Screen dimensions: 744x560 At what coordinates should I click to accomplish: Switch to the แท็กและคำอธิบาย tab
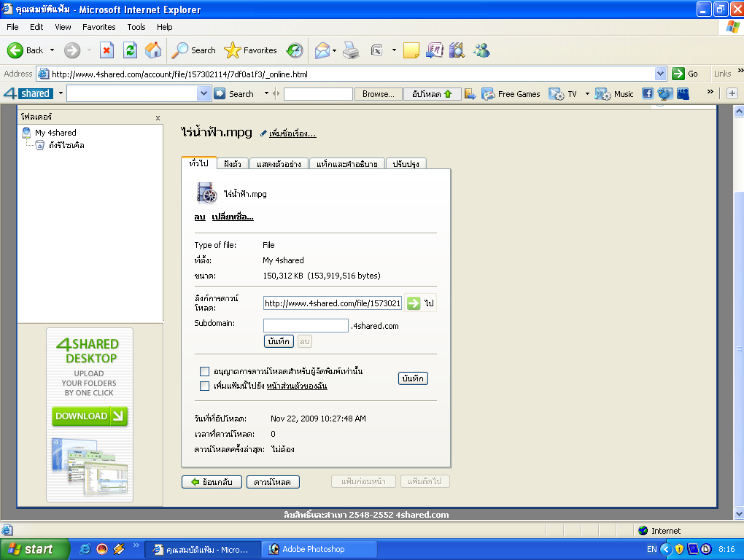[347, 163]
